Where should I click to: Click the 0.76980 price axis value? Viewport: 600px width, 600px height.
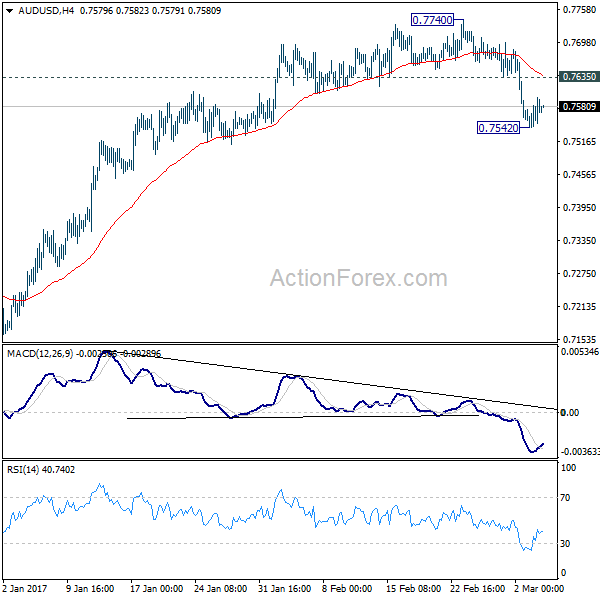(579, 42)
